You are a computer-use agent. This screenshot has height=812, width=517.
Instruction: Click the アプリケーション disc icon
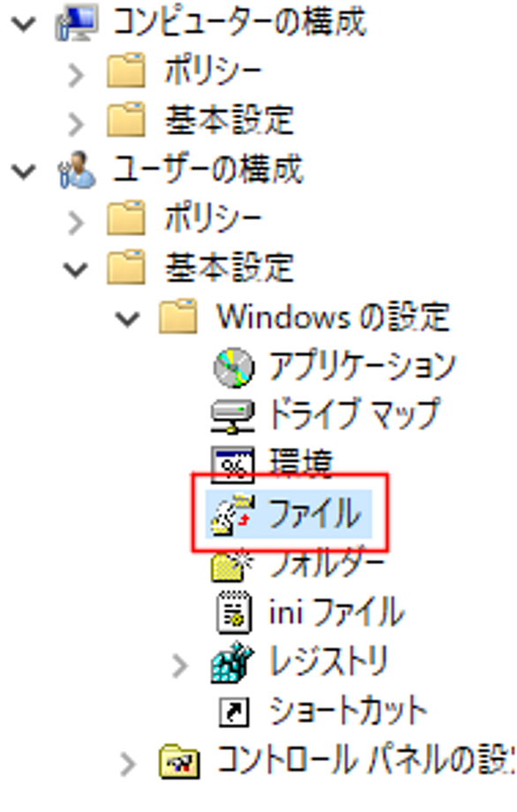234,368
